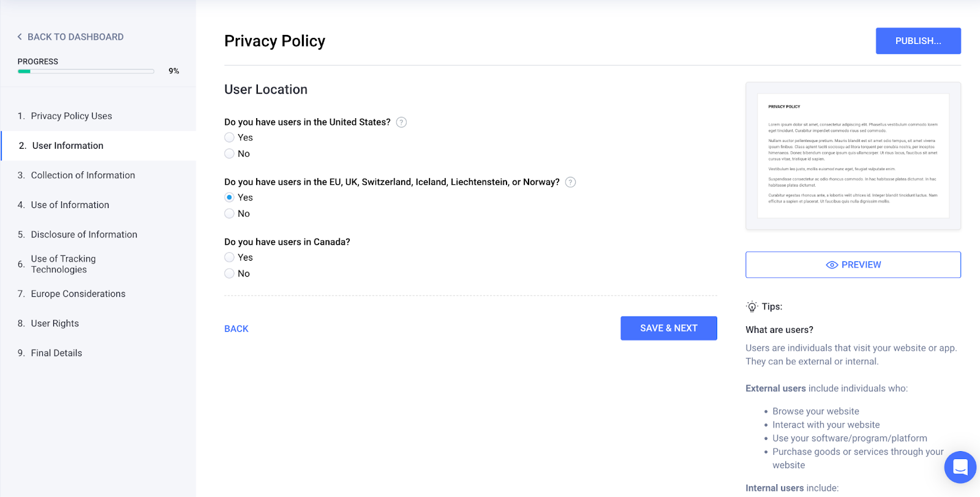980x497 pixels.
Task: Click the help icon beside United States question
Action: 401,122
